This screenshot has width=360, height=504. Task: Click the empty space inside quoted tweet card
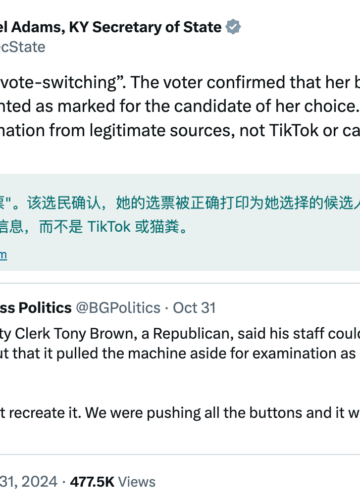(180, 383)
